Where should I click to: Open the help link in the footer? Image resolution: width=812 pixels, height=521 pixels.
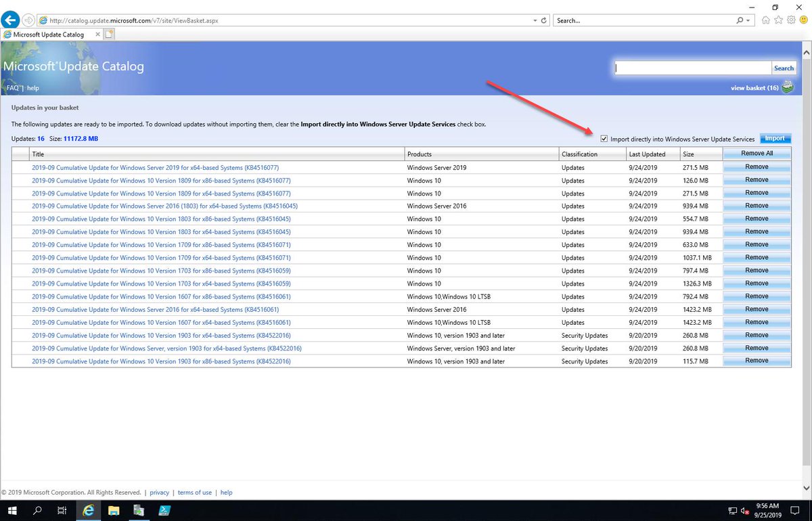click(x=227, y=493)
